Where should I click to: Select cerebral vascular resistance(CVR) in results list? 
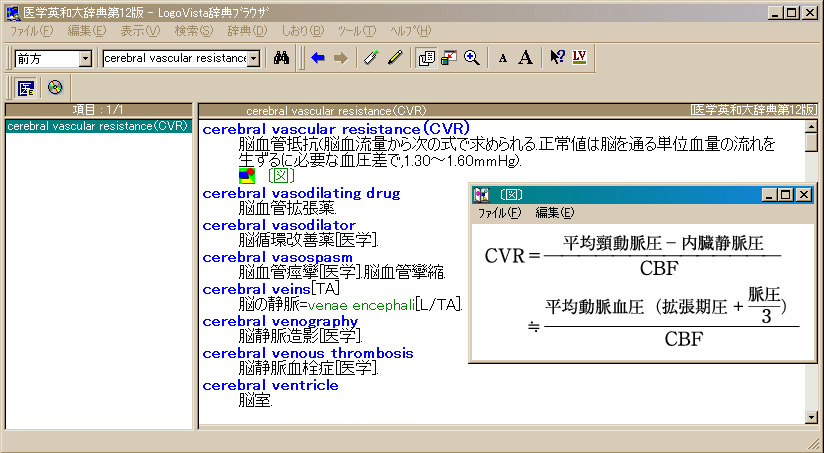pos(97,126)
